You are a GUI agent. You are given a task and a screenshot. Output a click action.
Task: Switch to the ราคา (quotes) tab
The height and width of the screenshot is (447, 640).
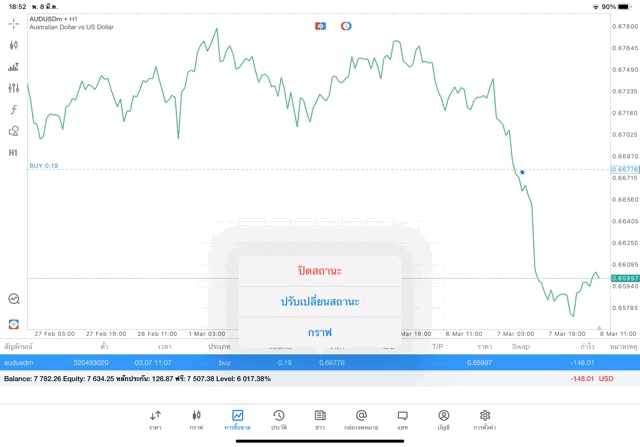click(155, 418)
